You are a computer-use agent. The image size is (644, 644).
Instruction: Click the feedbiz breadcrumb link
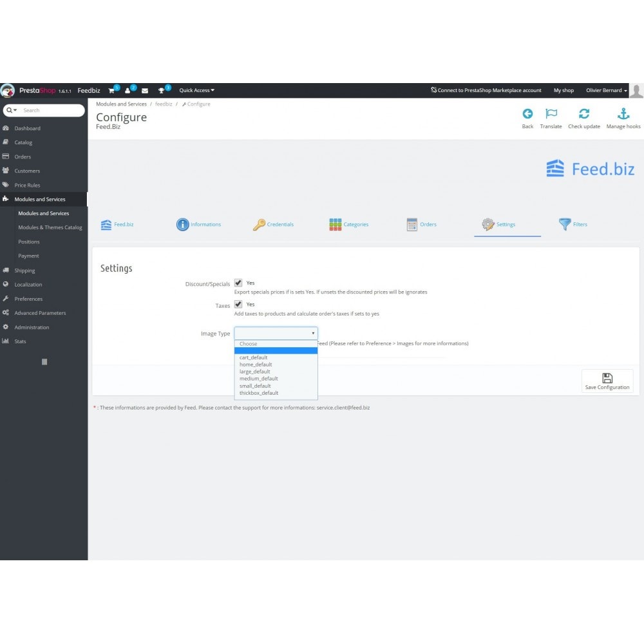pos(164,104)
